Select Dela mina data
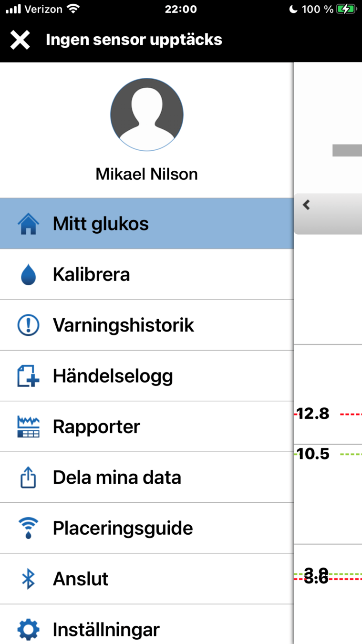The image size is (362, 644). click(117, 478)
